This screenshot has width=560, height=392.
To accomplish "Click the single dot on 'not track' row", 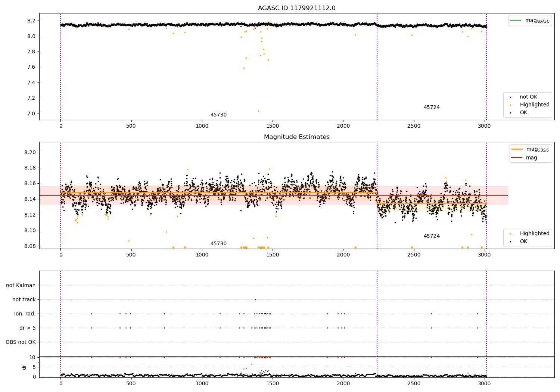I will click(255, 299).
